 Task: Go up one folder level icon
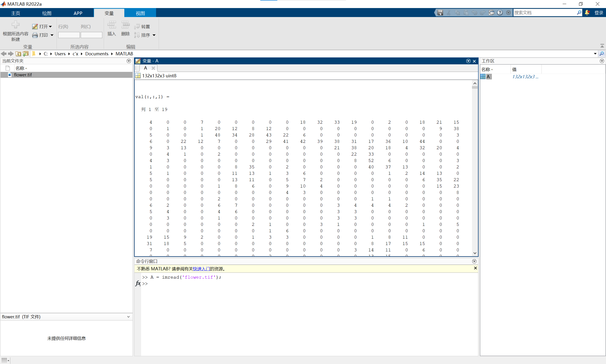[18, 54]
